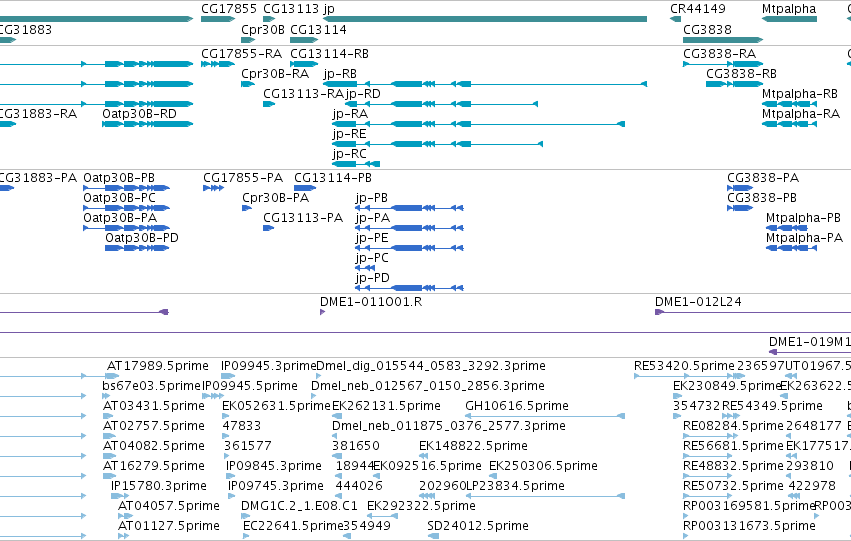
Task: Select EST AT03431.5prime
Action: [154, 406]
